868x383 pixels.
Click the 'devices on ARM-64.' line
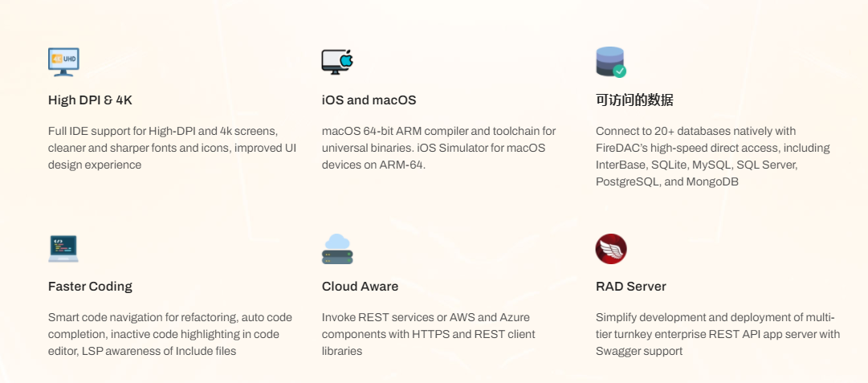(x=373, y=165)
